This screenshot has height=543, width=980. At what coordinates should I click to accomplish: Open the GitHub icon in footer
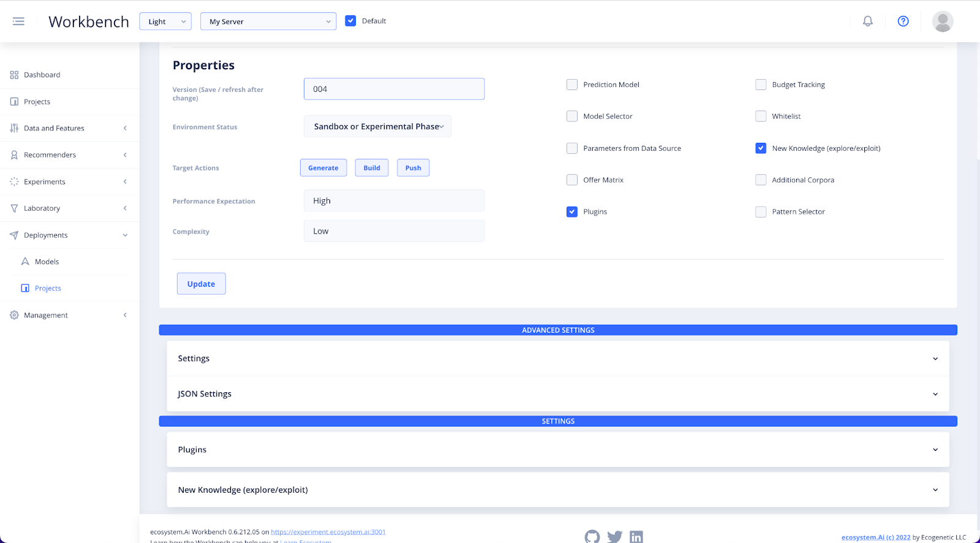click(592, 537)
